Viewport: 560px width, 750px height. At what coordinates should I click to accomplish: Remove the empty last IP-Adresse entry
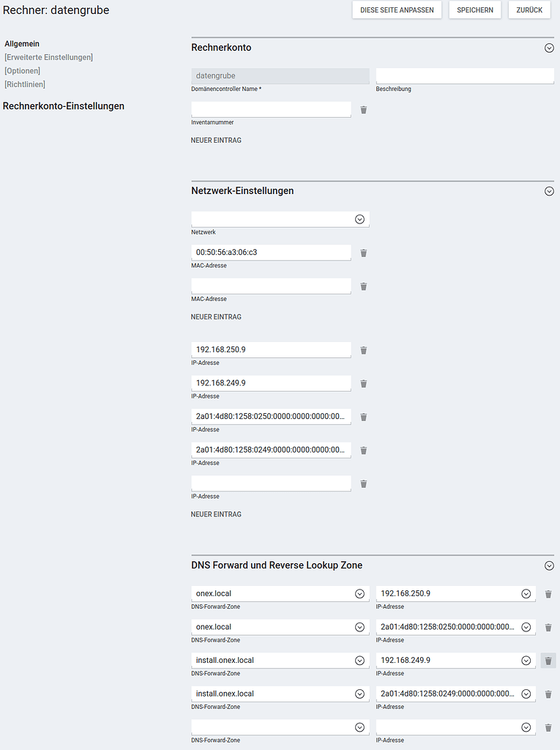click(x=363, y=483)
